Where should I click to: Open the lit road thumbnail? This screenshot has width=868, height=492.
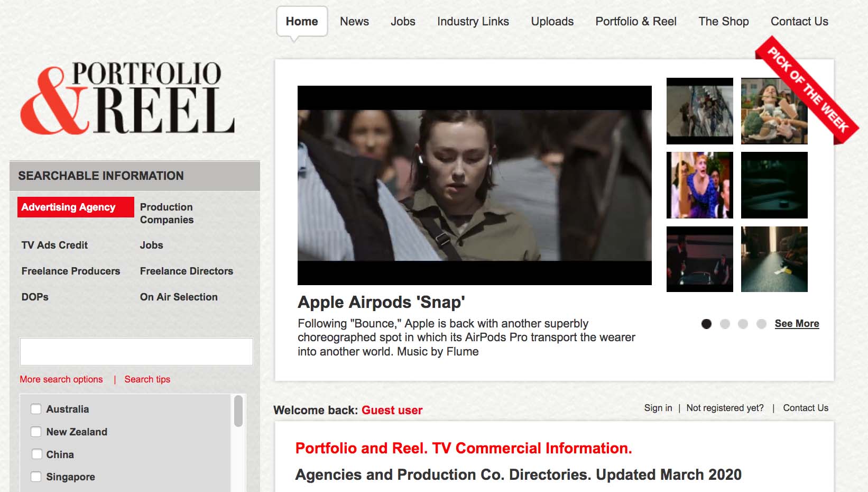[x=774, y=259]
